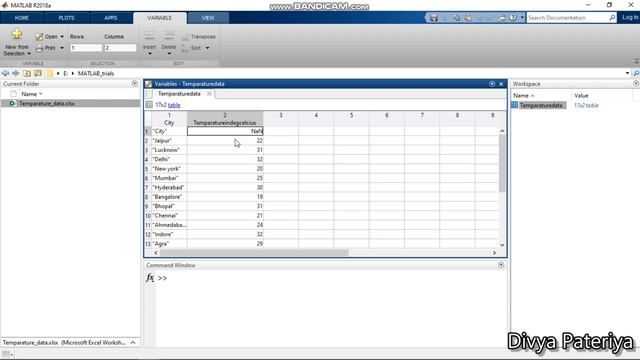Image resolution: width=640 pixels, height=360 pixels.
Task: Click the Save icon in quick access toolbar
Action: tap(434, 18)
